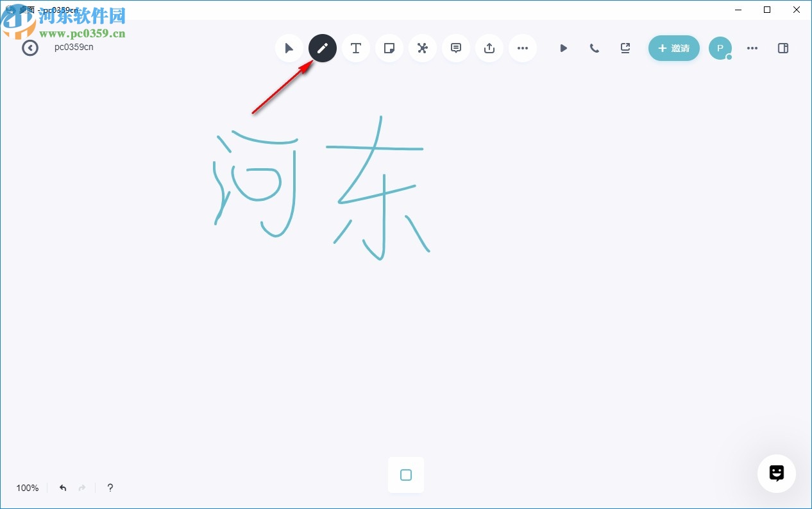Open the help question mark
812x509 pixels.
point(110,488)
